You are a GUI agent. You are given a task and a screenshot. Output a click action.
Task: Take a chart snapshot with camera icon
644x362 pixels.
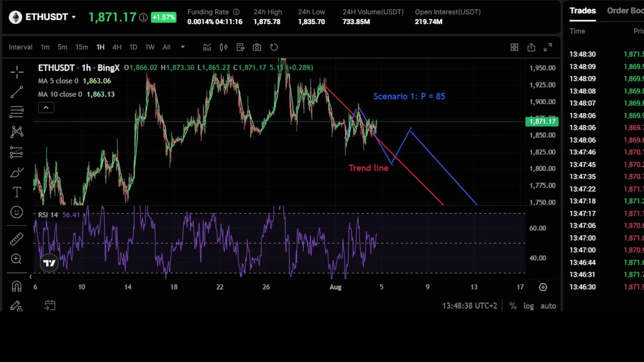(257, 47)
